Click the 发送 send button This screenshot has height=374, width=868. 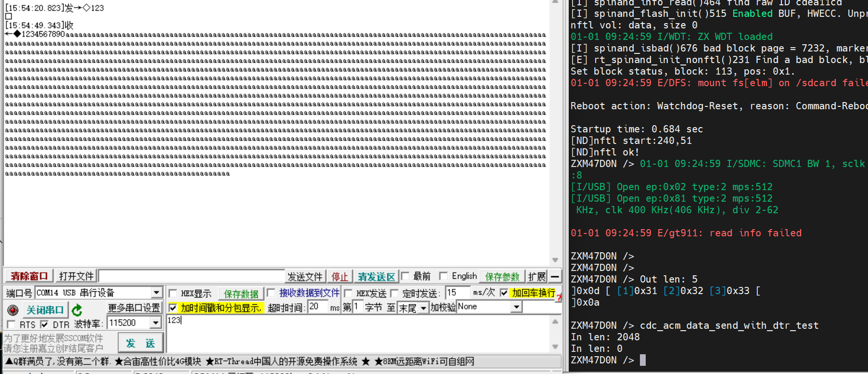point(140,343)
